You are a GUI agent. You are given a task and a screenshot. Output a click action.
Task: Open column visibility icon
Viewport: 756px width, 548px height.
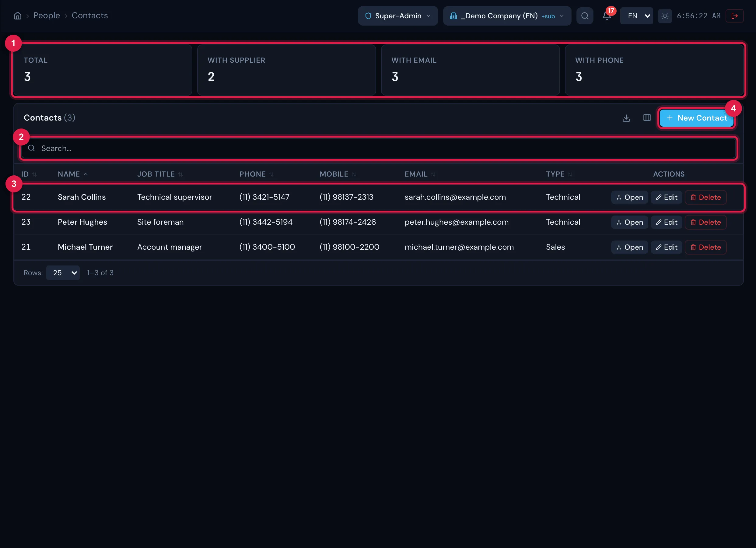coord(647,118)
